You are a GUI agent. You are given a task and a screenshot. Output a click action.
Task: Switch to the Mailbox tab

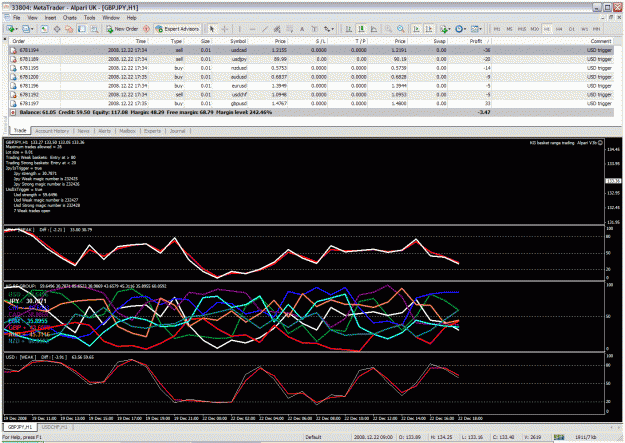click(127, 131)
